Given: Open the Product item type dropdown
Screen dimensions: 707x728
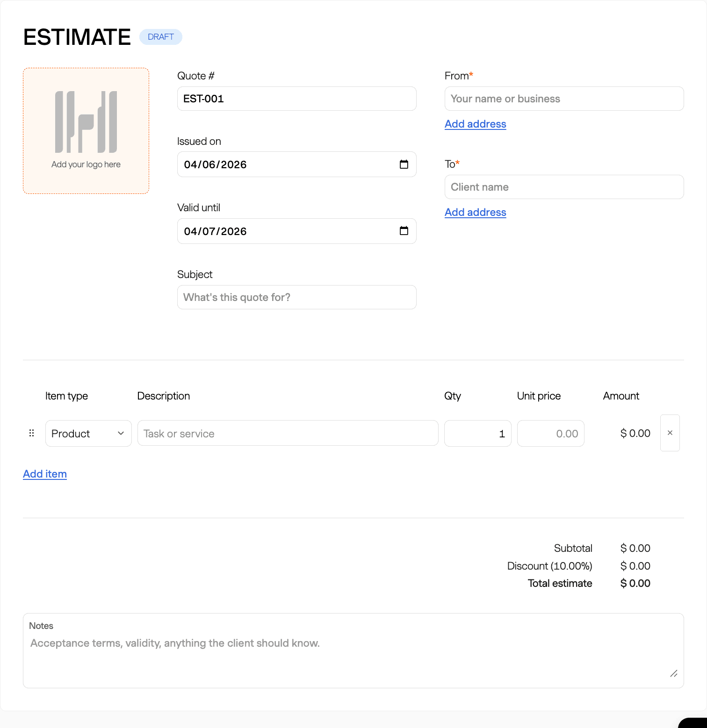Looking at the screenshot, I should coord(88,434).
